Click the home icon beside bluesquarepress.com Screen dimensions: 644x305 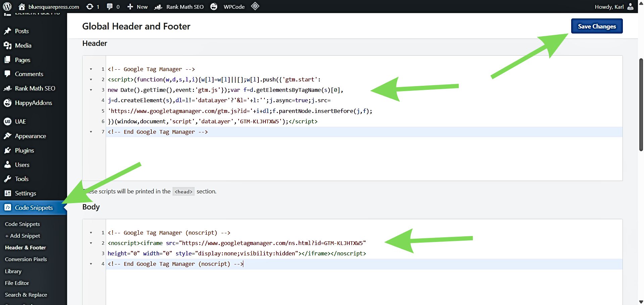(x=22, y=6)
